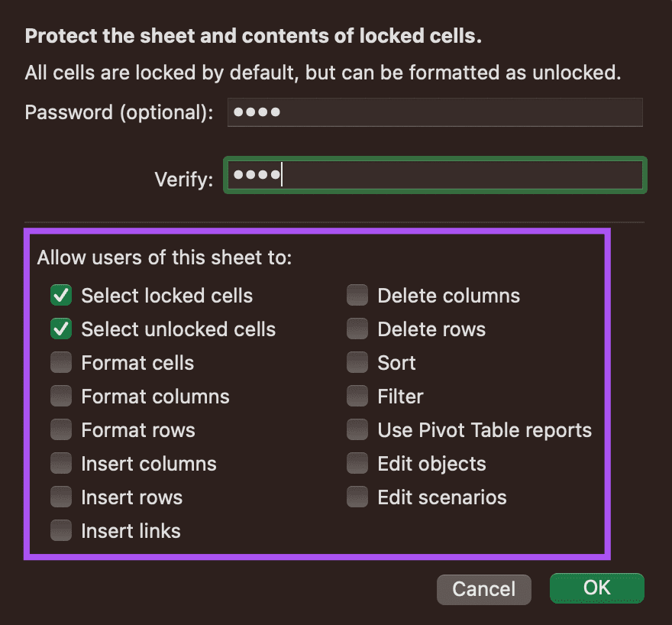The image size is (672, 625).
Task: Tick the Delete rows checkbox
Action: [x=357, y=329]
